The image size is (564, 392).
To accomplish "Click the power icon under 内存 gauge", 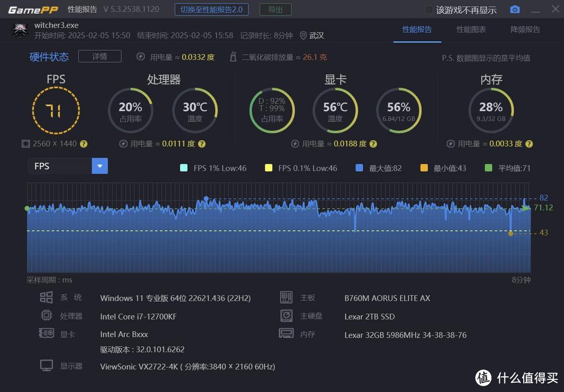I will (x=451, y=144).
